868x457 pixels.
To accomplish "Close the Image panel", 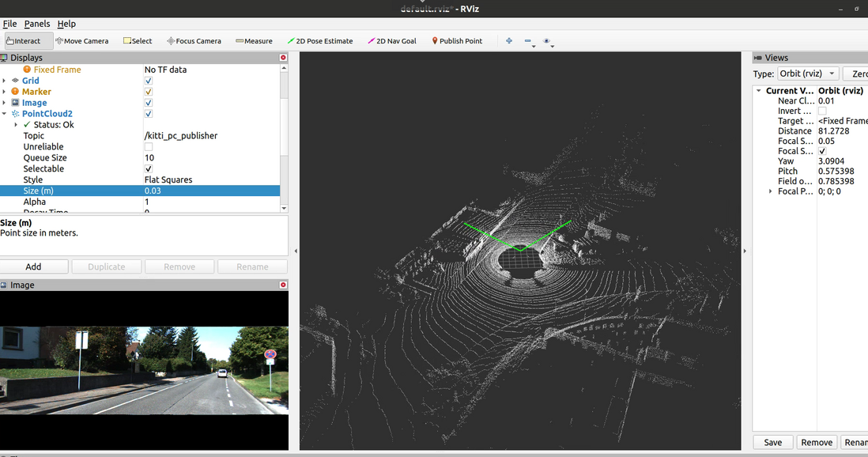I will (x=283, y=285).
